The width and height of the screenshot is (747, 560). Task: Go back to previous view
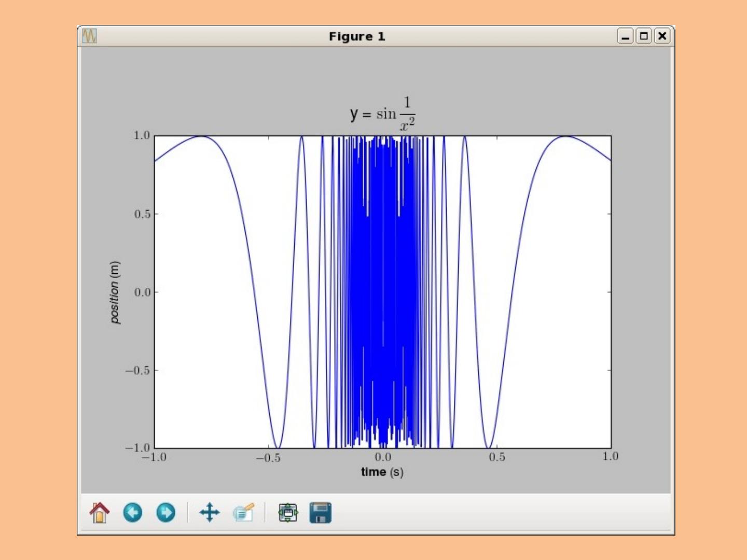pos(133,513)
